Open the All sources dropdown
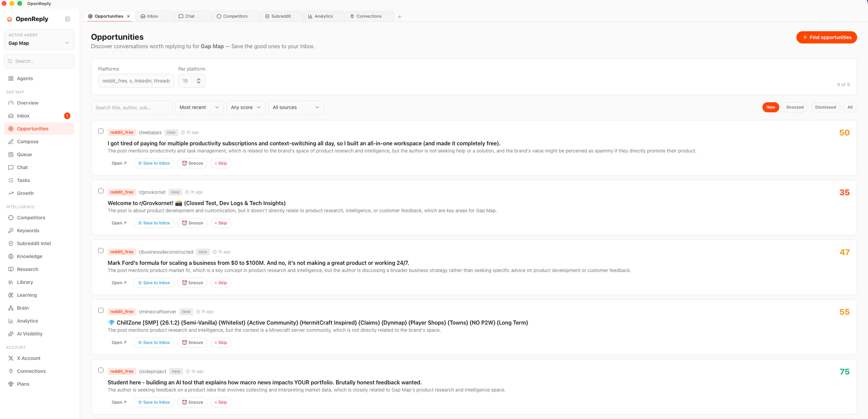868x419 pixels. 296,107
